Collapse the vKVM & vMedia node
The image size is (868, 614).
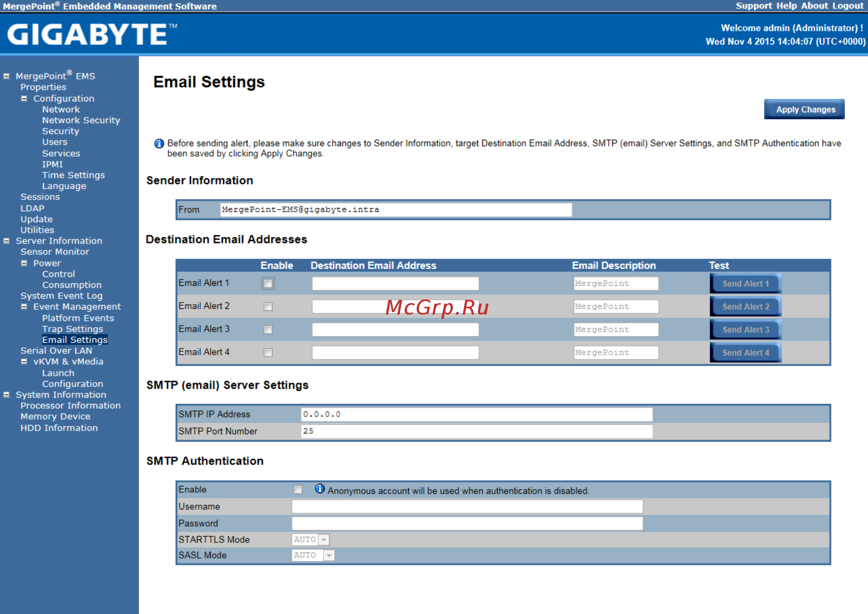[x=24, y=362]
